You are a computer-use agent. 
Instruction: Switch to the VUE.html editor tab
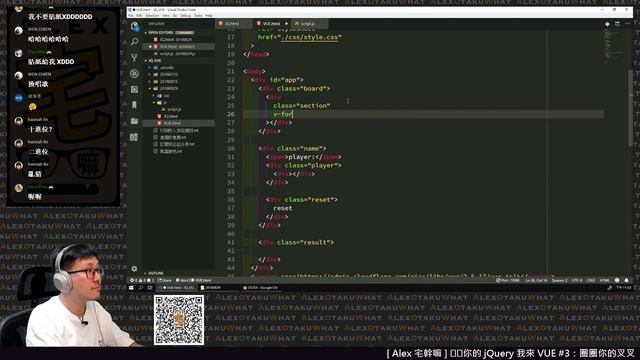(x=272, y=24)
